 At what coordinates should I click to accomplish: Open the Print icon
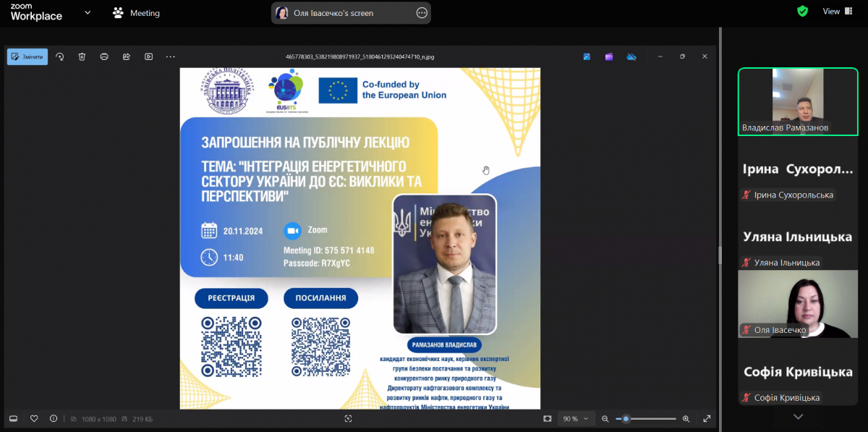(x=105, y=56)
